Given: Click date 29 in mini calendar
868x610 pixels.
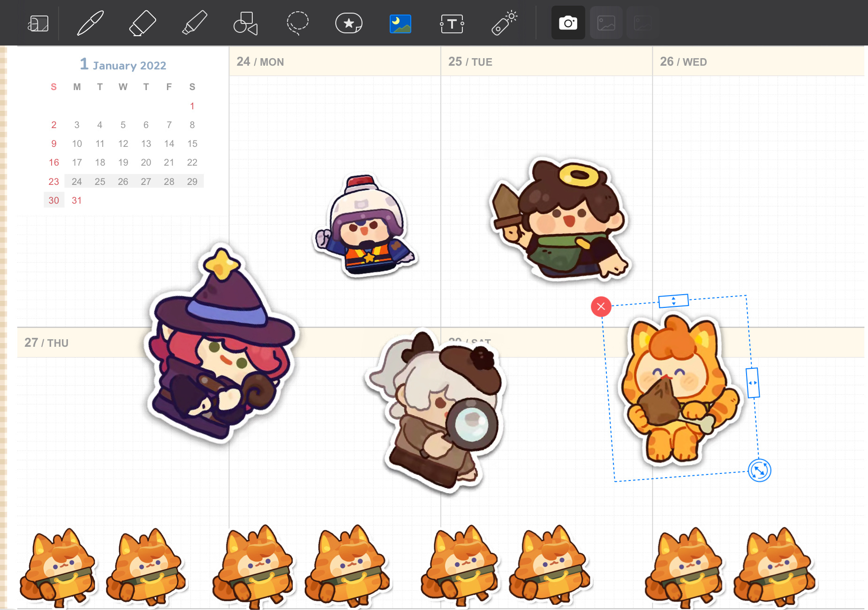Looking at the screenshot, I should coord(192,182).
